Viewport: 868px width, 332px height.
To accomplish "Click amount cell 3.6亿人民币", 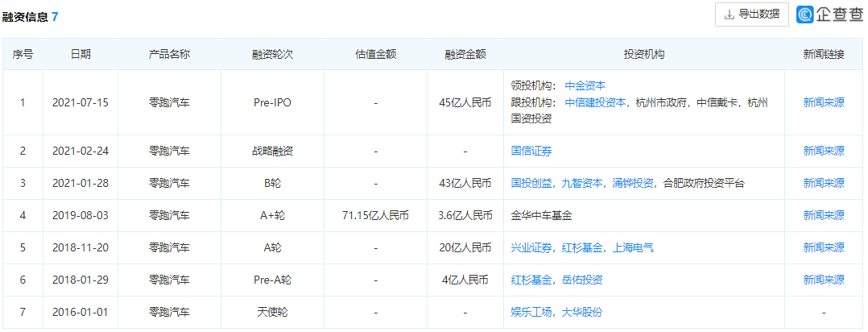I will 465,215.
